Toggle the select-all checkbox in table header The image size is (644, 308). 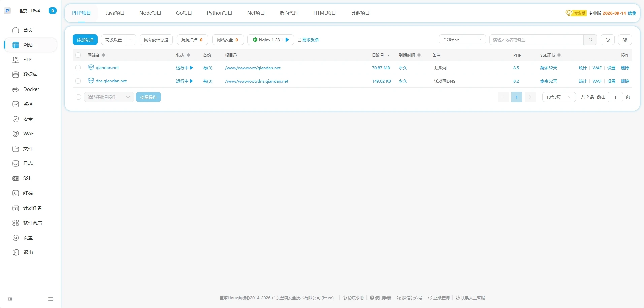pos(78,55)
